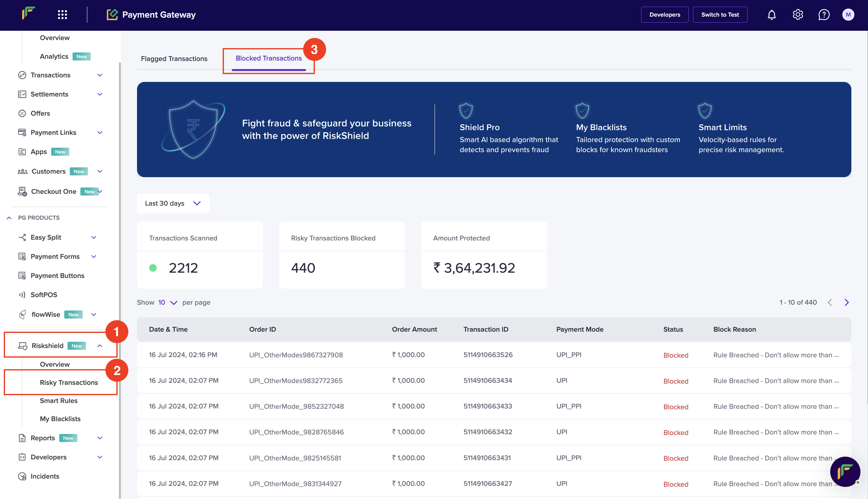Open the Last 30 days dropdown
This screenshot has width=868, height=499.
pyautogui.click(x=172, y=203)
